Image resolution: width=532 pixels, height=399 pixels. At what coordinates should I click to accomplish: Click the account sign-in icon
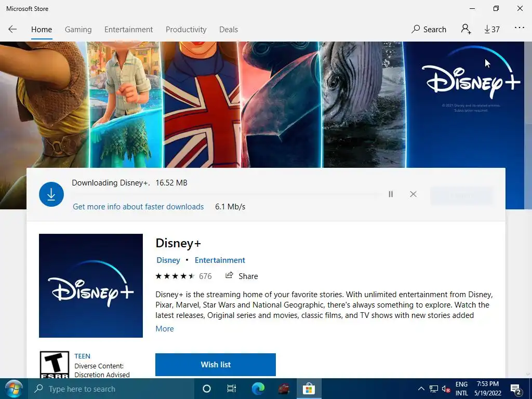point(466,29)
